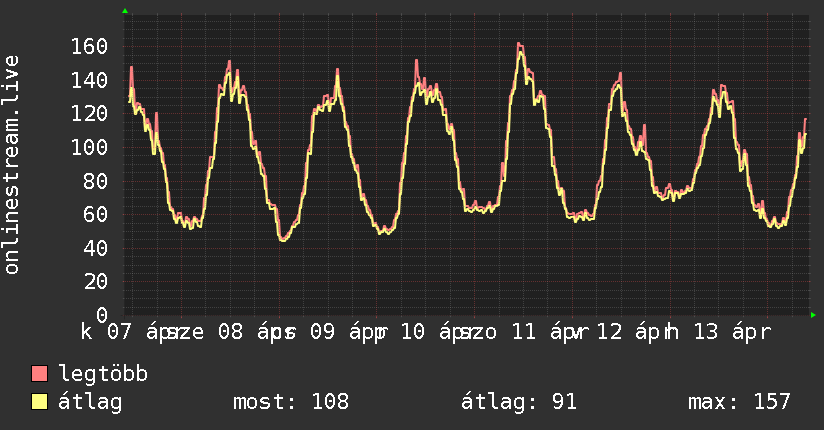Click the 'átlag: 91' average statistic
The width and height of the screenshot is (824, 430).
coord(519,403)
